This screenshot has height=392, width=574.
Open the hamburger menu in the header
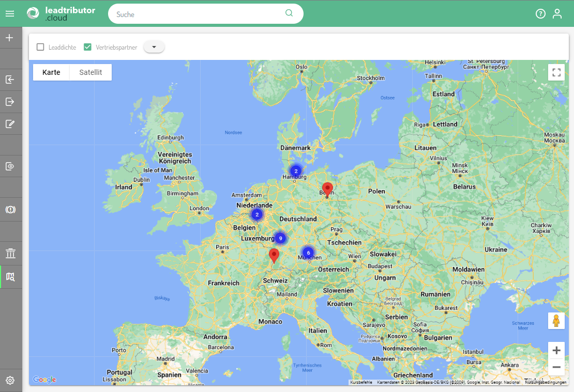(10, 13)
